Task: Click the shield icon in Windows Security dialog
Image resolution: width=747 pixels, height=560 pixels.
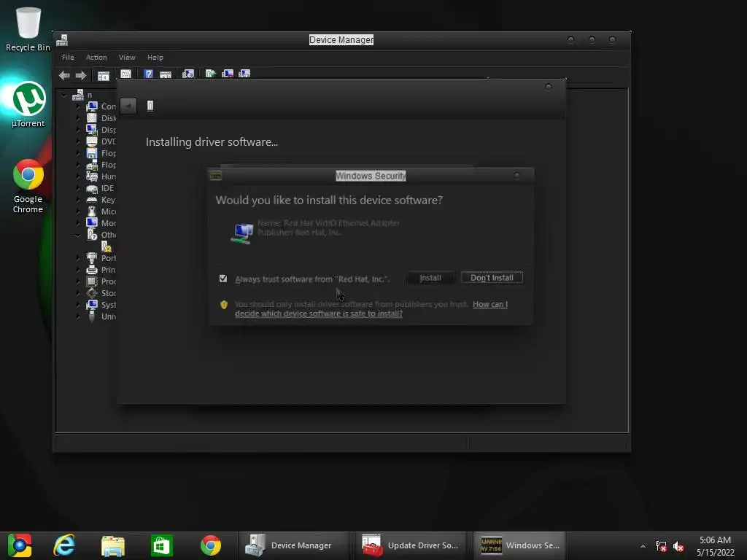Action: pyautogui.click(x=224, y=305)
